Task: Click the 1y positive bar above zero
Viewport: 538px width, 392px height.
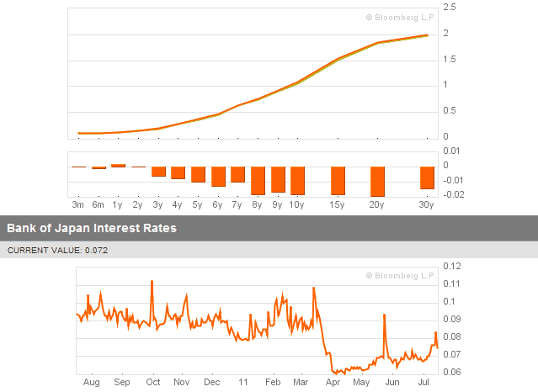Action: click(x=118, y=165)
